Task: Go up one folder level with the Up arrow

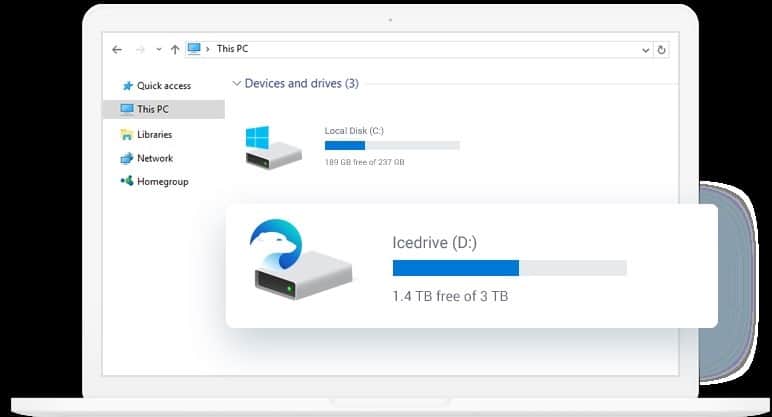Action: 175,49
